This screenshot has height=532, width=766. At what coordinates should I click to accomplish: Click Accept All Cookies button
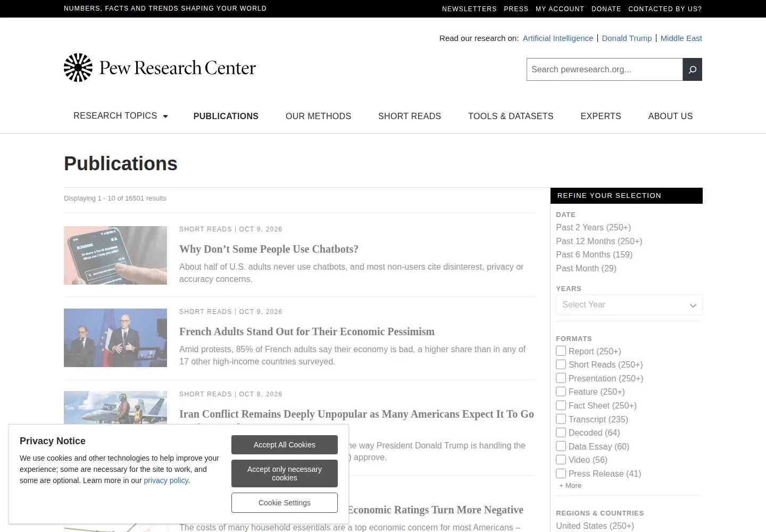285,445
